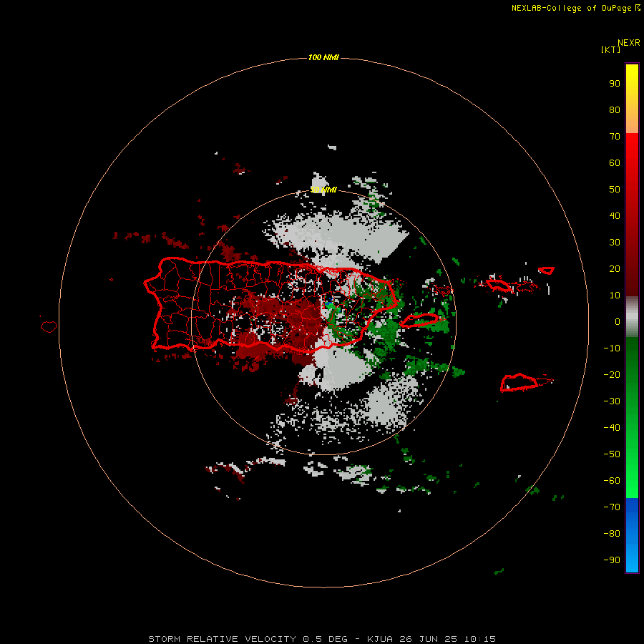Click the -70 value on velocity scale

pos(612,507)
